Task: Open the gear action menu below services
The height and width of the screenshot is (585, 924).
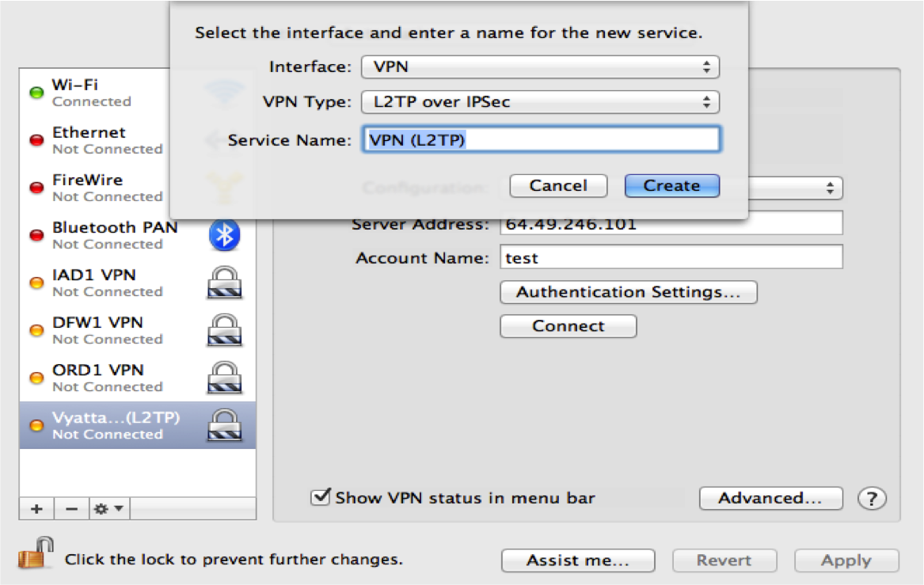Action: coord(109,508)
